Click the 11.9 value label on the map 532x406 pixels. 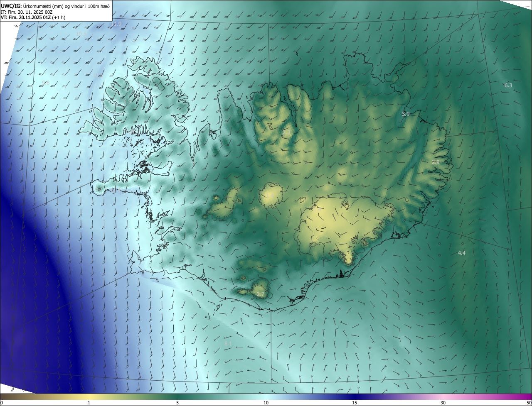tap(116, 24)
